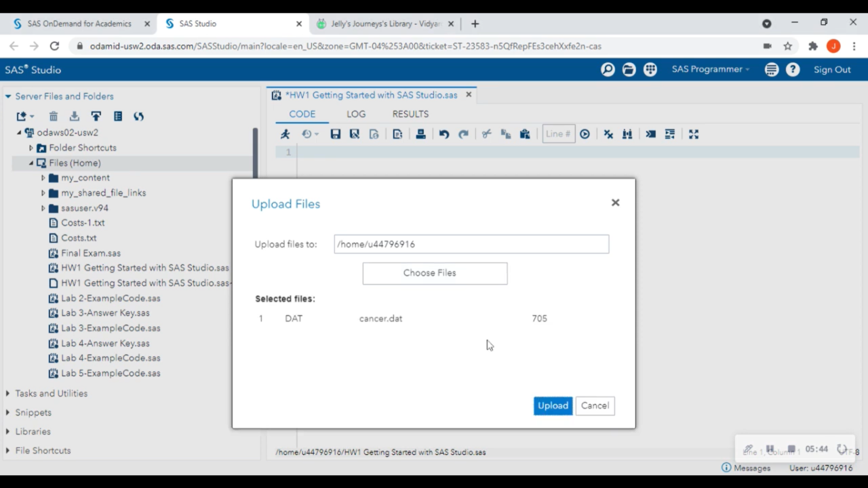
Task: Click the Save As icon in the code toolbar
Action: click(354, 134)
